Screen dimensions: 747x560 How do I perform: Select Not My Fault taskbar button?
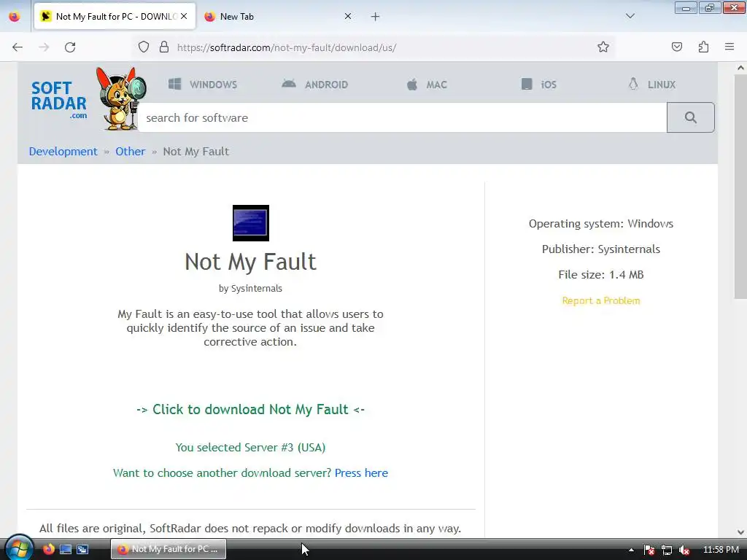pyautogui.click(x=169, y=549)
